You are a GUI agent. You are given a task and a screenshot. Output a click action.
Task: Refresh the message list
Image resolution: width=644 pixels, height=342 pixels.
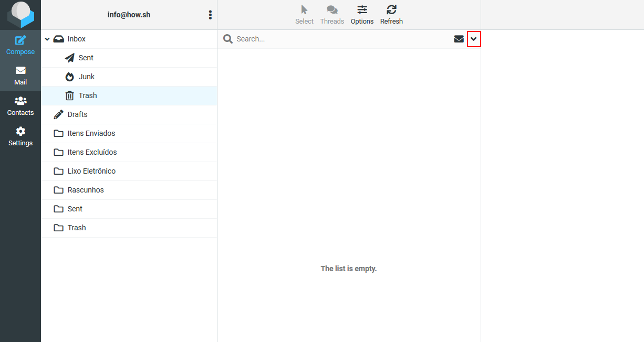[x=391, y=15]
